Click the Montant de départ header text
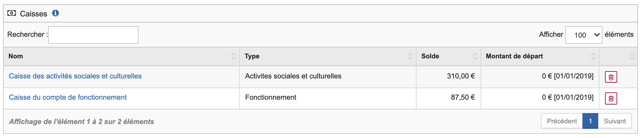Image resolution: width=644 pixels, height=138 pixels. [x=514, y=56]
